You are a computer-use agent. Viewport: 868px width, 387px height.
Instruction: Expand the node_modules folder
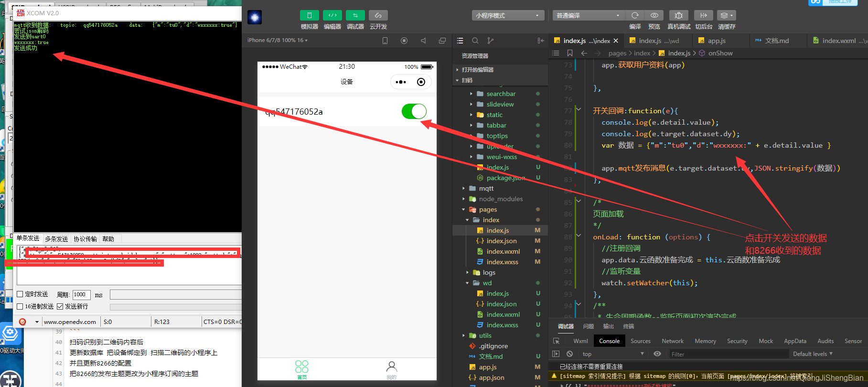[x=501, y=199]
